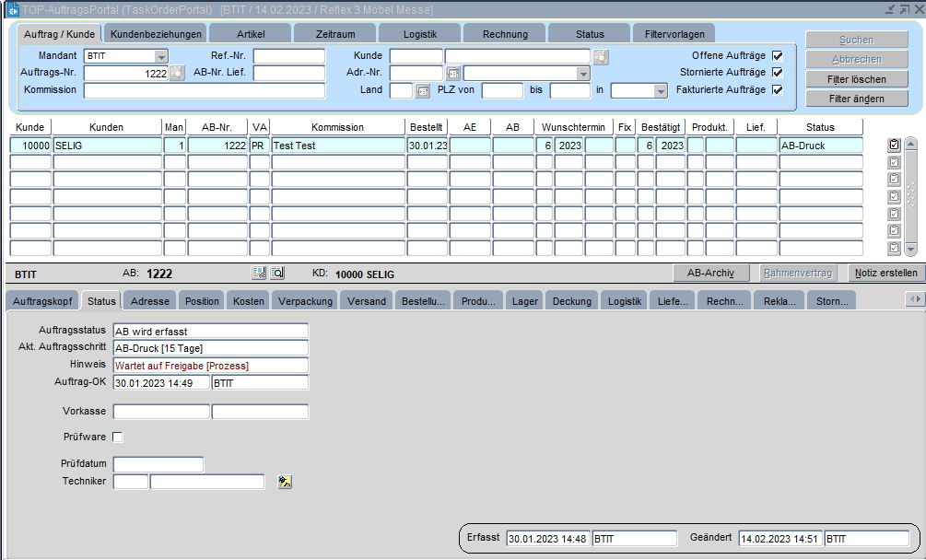Click the Kunde search icon in filter panel

[601, 56]
